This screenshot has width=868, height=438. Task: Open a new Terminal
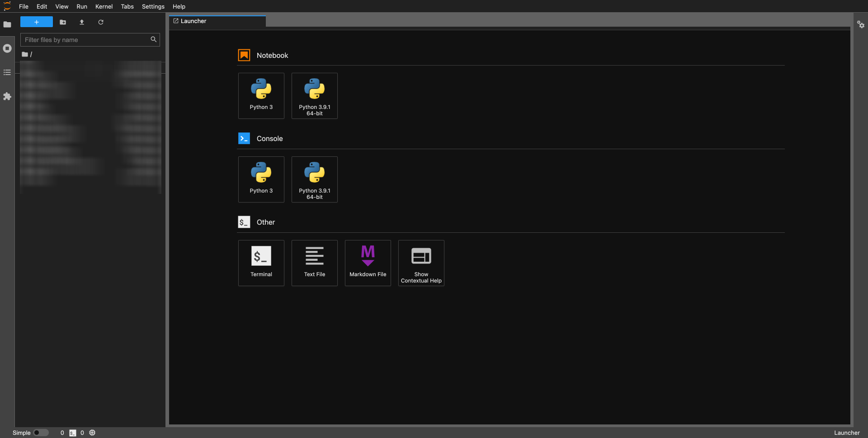point(261,263)
